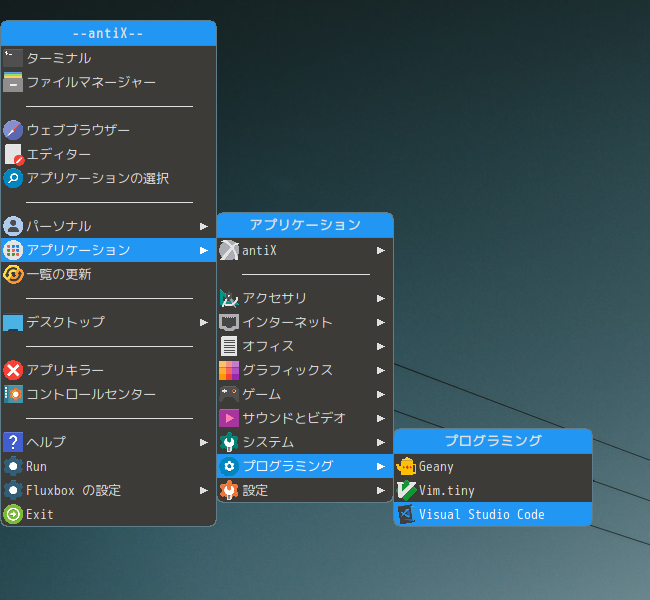Viewport: 650px width, 600px height.
Task: Click the antiX logo icon in submenu
Action: tap(229, 250)
